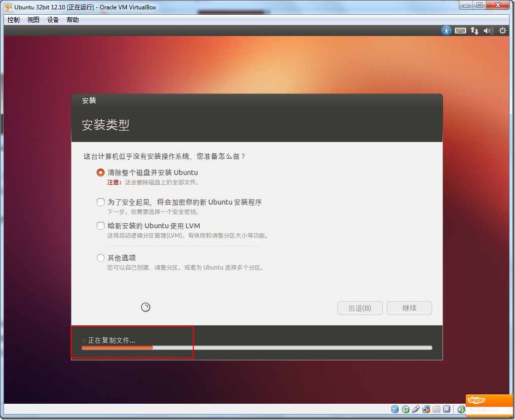Close the VirtualBox window
Image resolution: width=515 pixels, height=420 pixels.
coord(498,5)
